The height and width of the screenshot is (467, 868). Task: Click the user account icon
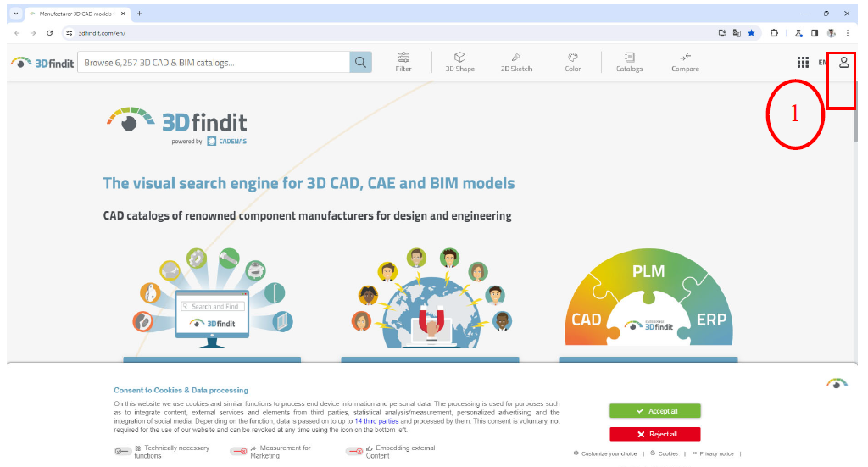tap(843, 63)
